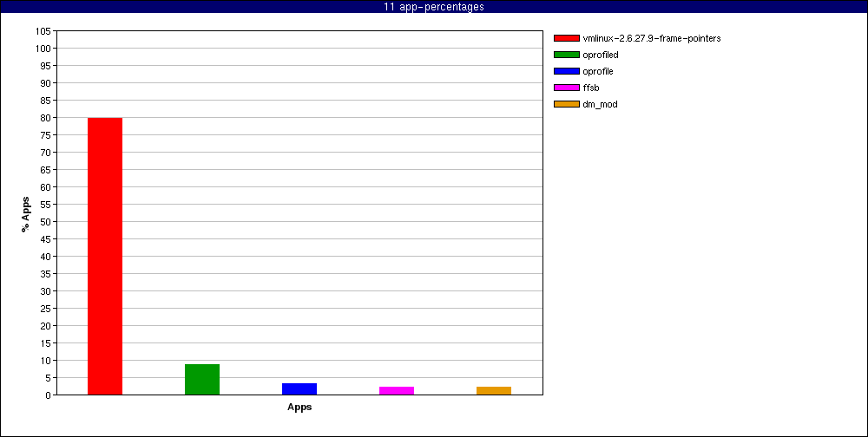Click the blue oprofile legend swatch

click(x=566, y=71)
